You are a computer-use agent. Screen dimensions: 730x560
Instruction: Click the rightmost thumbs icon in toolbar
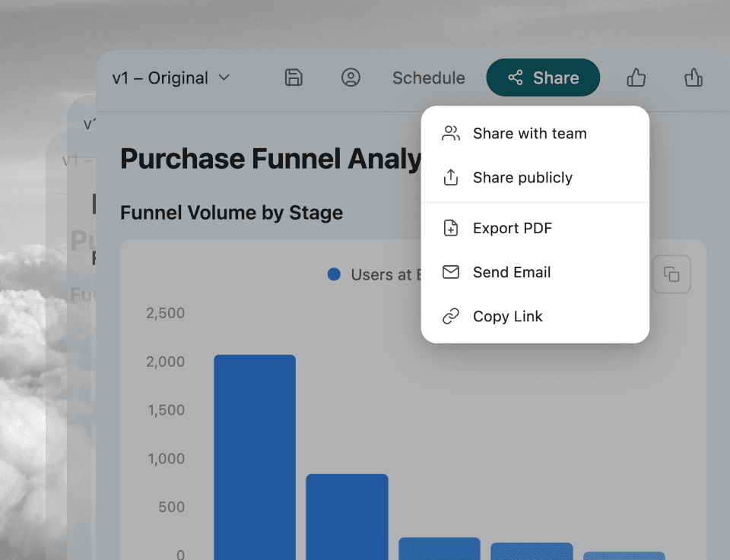pos(693,78)
